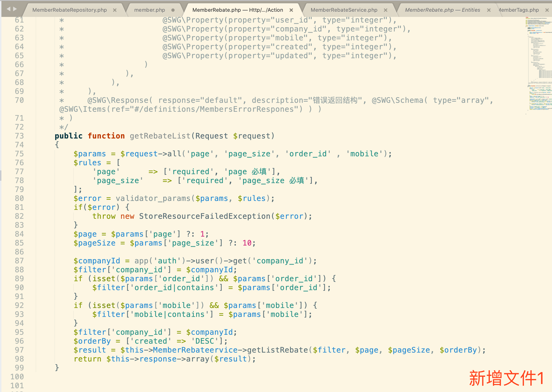The height and width of the screenshot is (392, 552).
Task: Close the MemberRebateRepository.php tab
Action: click(x=115, y=10)
